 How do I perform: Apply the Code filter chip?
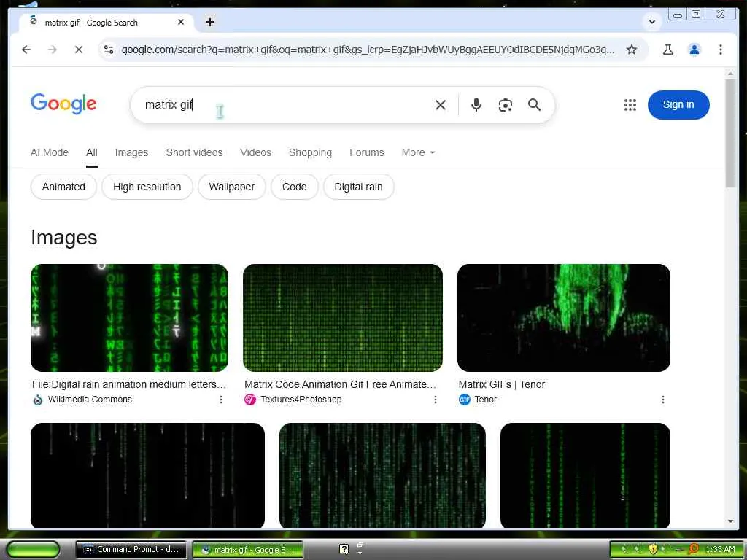(294, 187)
